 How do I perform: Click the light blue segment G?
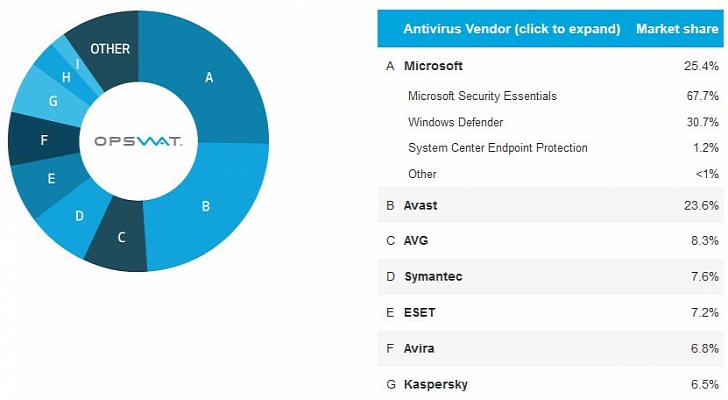click(x=51, y=100)
